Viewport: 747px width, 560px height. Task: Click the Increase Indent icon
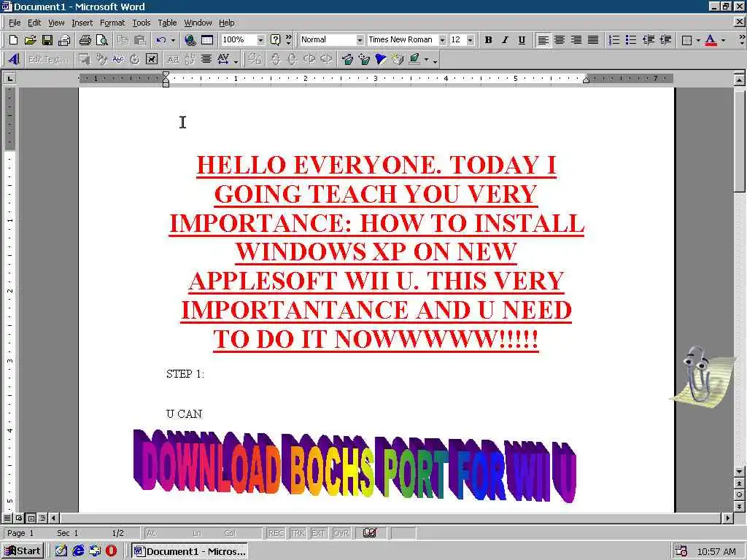pyautogui.click(x=665, y=40)
